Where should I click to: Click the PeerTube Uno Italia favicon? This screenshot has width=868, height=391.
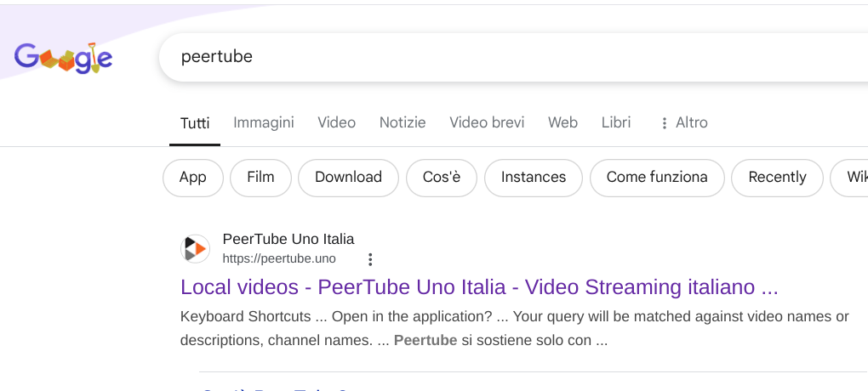coord(195,249)
